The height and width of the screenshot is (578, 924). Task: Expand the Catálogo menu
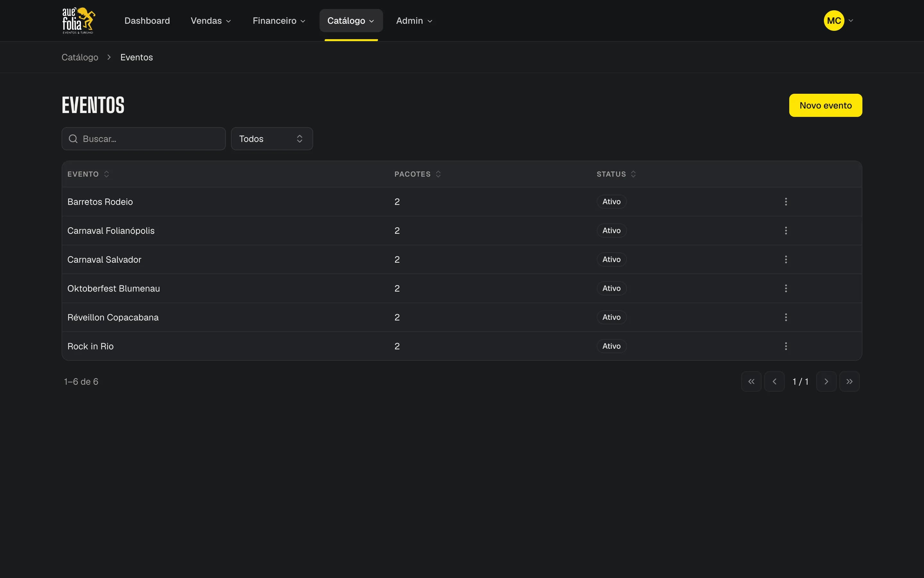point(351,21)
